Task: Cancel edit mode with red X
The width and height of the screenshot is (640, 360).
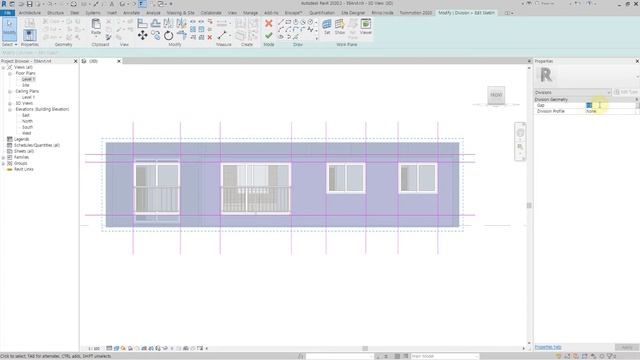Action: pos(269,23)
